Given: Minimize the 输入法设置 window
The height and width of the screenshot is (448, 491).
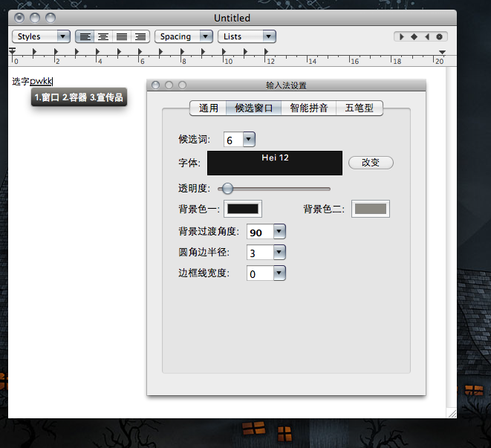Looking at the screenshot, I should tap(169, 85).
